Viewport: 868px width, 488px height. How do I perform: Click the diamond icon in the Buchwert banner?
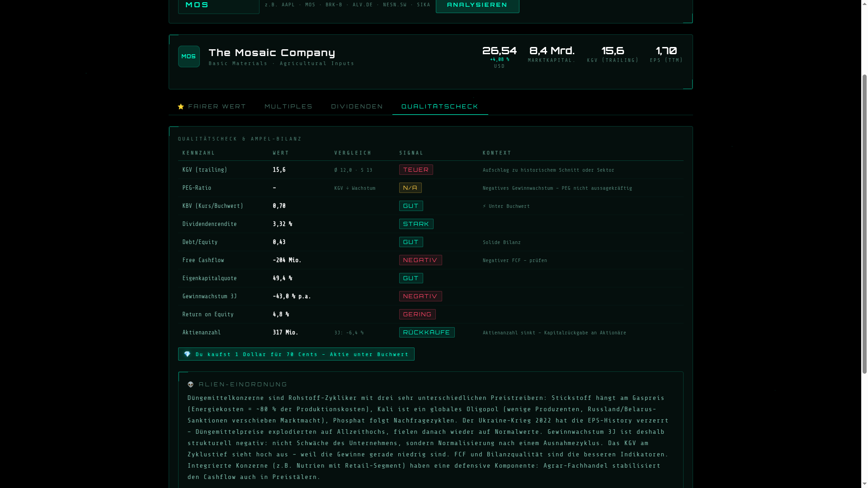(187, 354)
